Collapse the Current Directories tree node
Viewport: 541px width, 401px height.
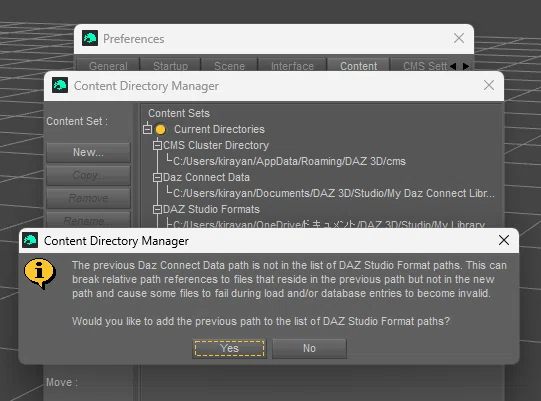click(147, 129)
